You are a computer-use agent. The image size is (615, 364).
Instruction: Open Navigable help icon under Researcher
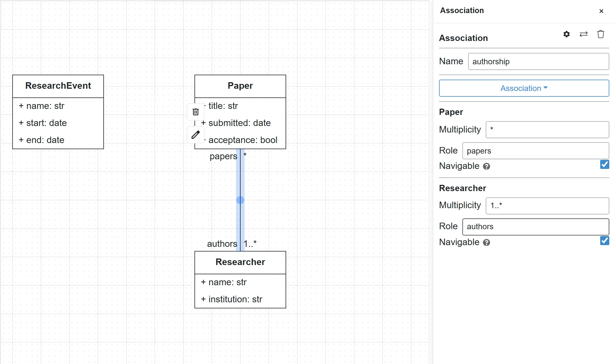click(x=487, y=243)
